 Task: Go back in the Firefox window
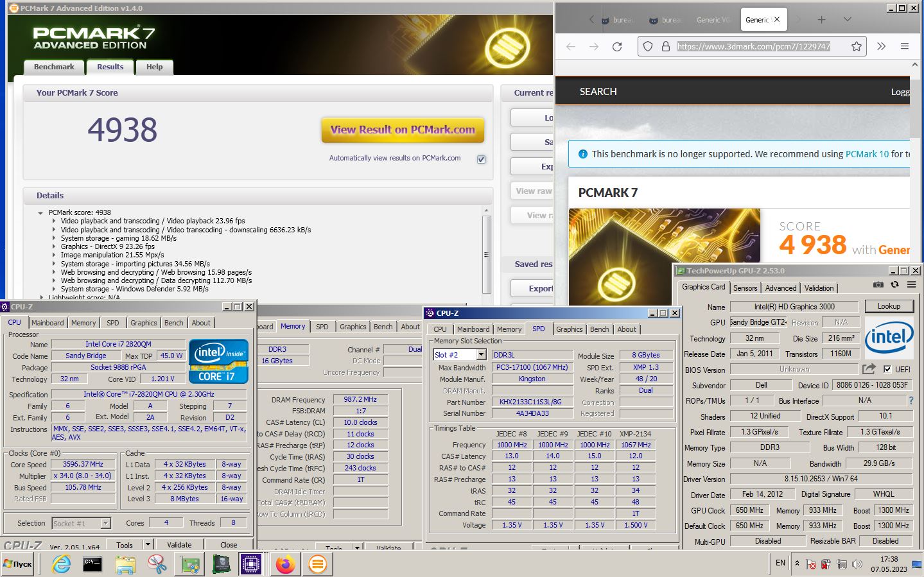click(x=571, y=46)
